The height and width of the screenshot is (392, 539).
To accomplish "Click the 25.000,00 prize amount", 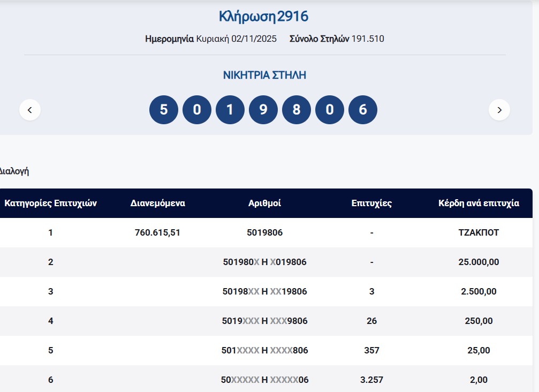I will tap(479, 262).
